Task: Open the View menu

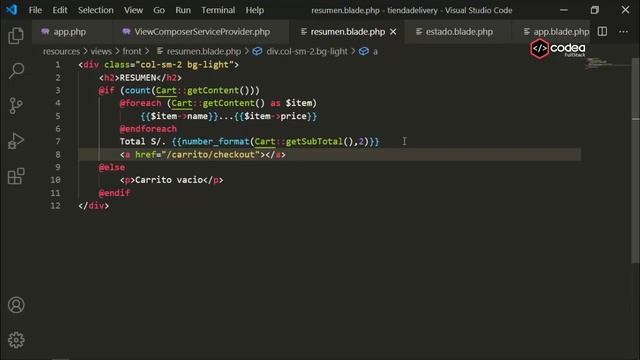Action: (133, 10)
